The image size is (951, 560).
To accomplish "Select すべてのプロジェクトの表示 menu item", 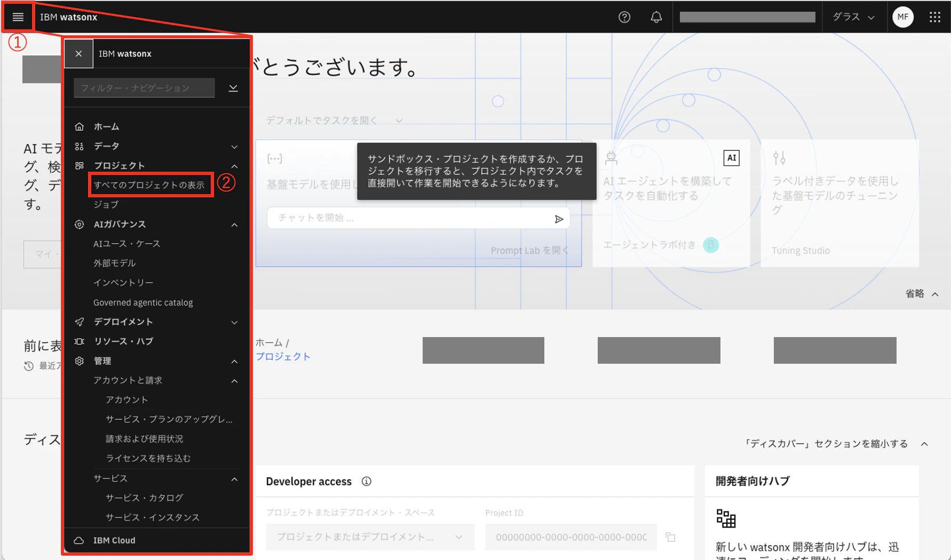I will pos(149,185).
